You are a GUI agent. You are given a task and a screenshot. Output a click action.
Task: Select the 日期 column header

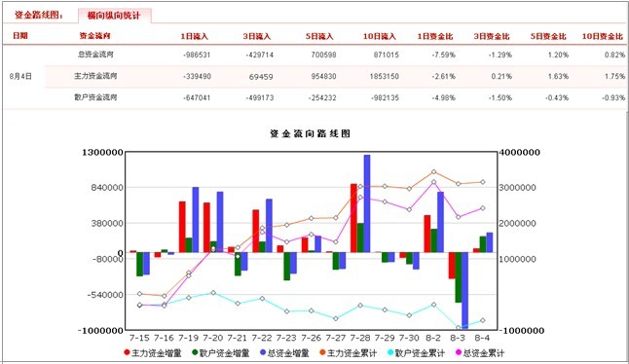point(20,36)
